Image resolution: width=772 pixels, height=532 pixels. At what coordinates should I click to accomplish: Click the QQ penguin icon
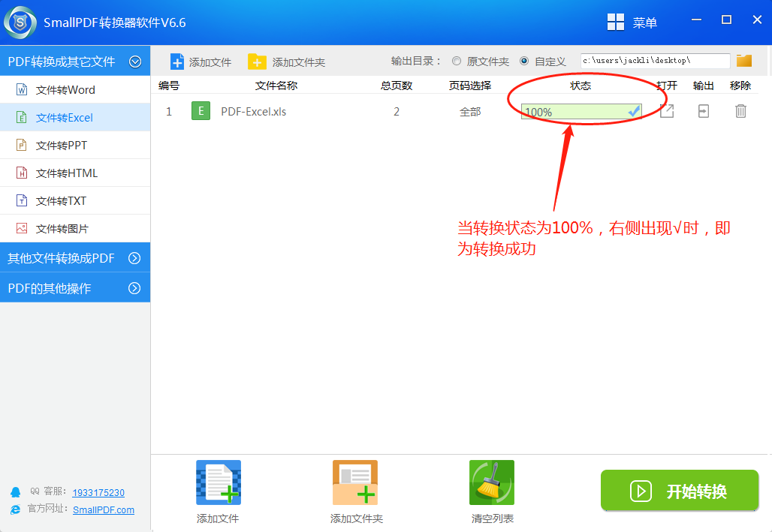click(15, 492)
